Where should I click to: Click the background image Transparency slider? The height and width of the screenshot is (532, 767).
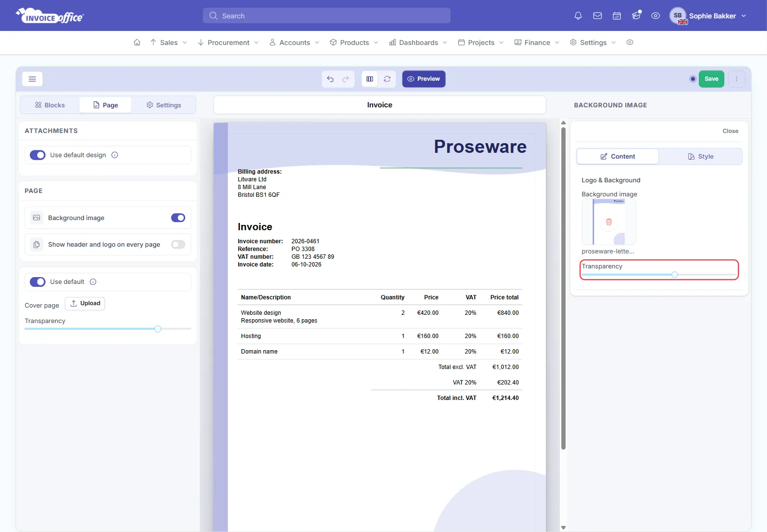tap(659, 275)
